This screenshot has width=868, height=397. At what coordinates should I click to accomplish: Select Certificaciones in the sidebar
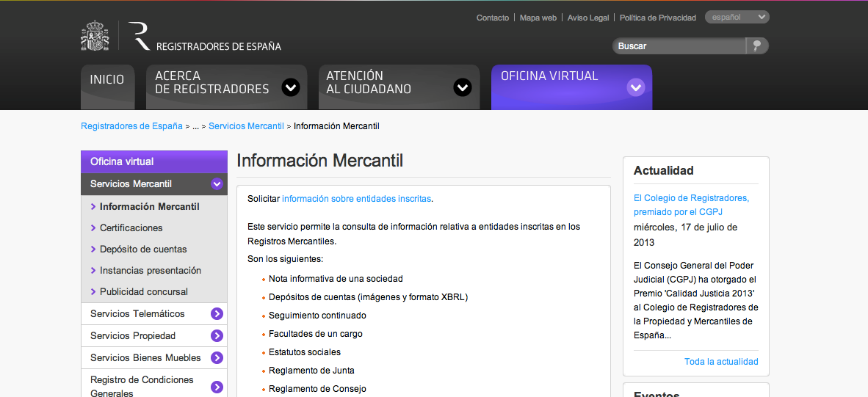point(131,228)
